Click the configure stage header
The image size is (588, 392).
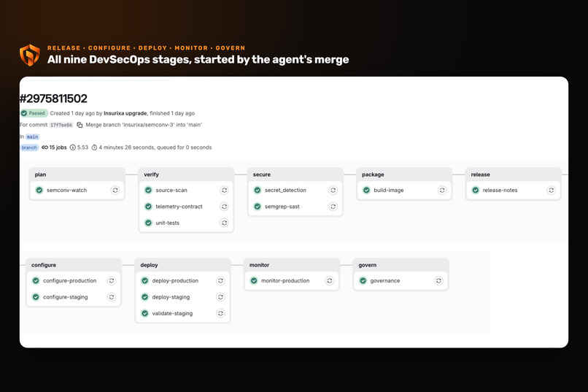[74, 265]
